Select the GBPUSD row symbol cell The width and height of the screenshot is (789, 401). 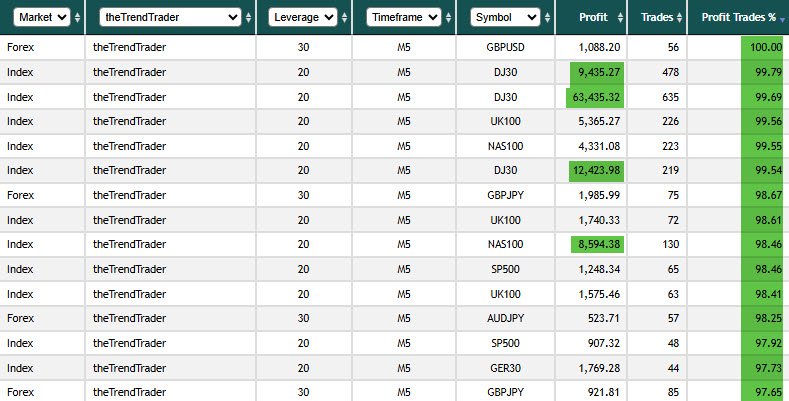tap(505, 47)
